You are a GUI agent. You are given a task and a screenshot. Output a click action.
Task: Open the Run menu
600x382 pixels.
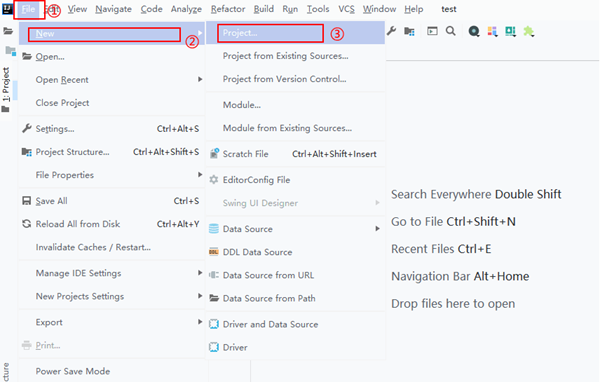(x=290, y=9)
